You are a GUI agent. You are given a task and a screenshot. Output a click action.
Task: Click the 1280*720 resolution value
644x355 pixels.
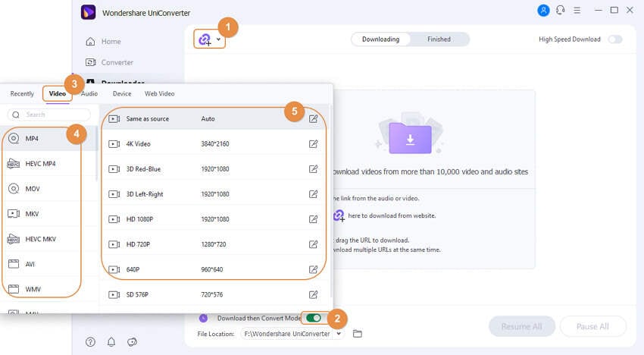[214, 244]
